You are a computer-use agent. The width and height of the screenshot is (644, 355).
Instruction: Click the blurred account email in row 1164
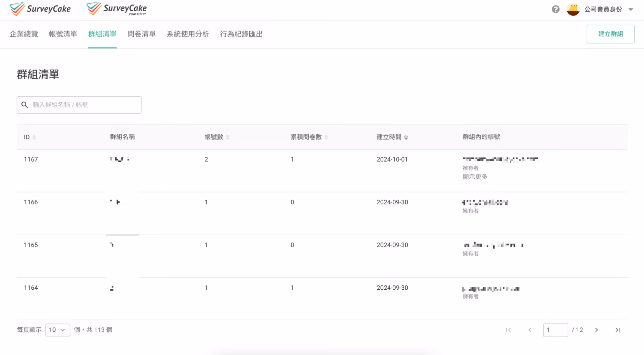click(x=491, y=289)
